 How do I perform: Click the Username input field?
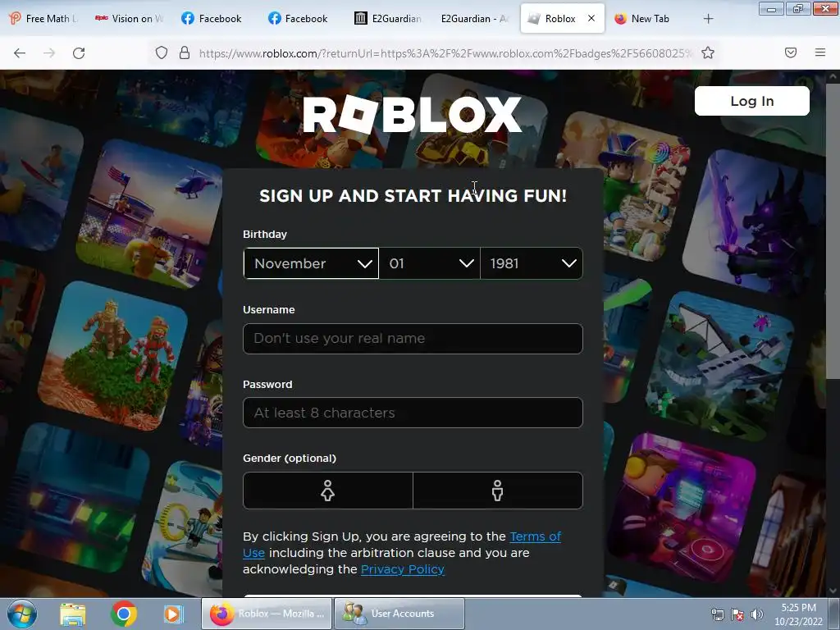click(x=413, y=339)
